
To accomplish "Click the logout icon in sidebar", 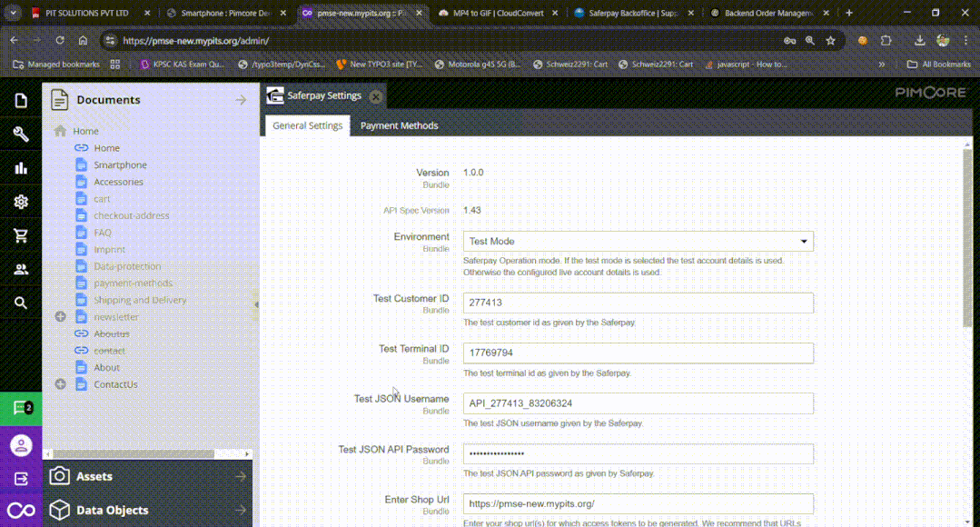I will pos(21,479).
